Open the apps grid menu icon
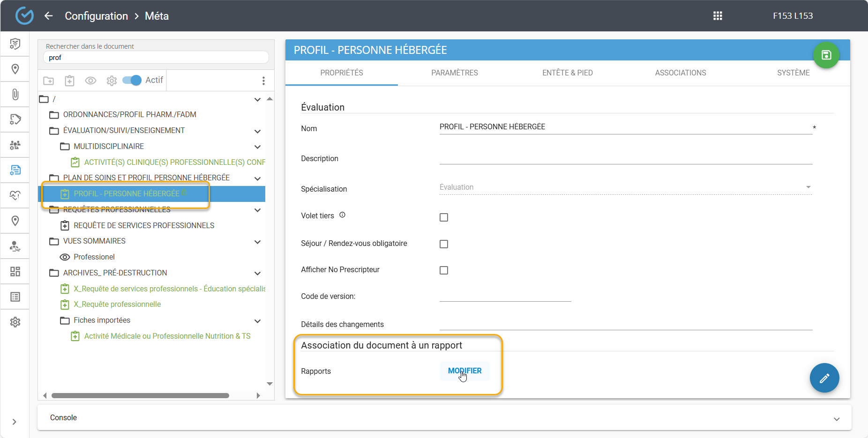The image size is (868, 438). [x=718, y=16]
